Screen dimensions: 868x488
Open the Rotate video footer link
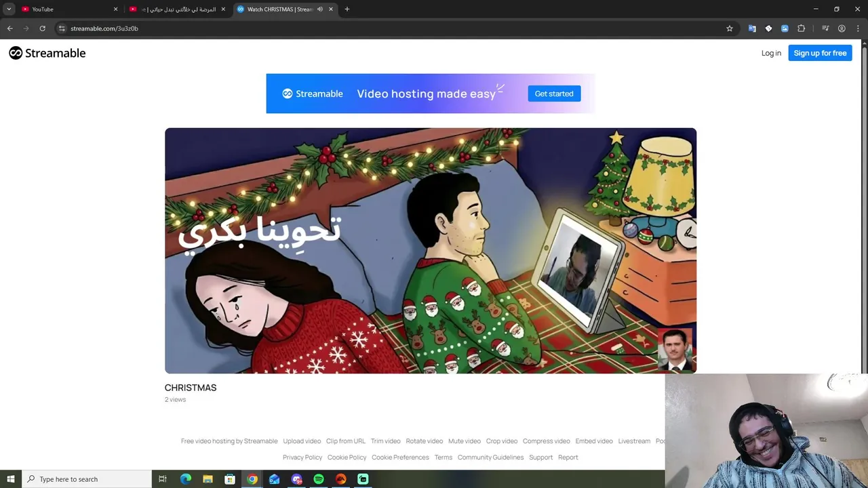coord(425,441)
